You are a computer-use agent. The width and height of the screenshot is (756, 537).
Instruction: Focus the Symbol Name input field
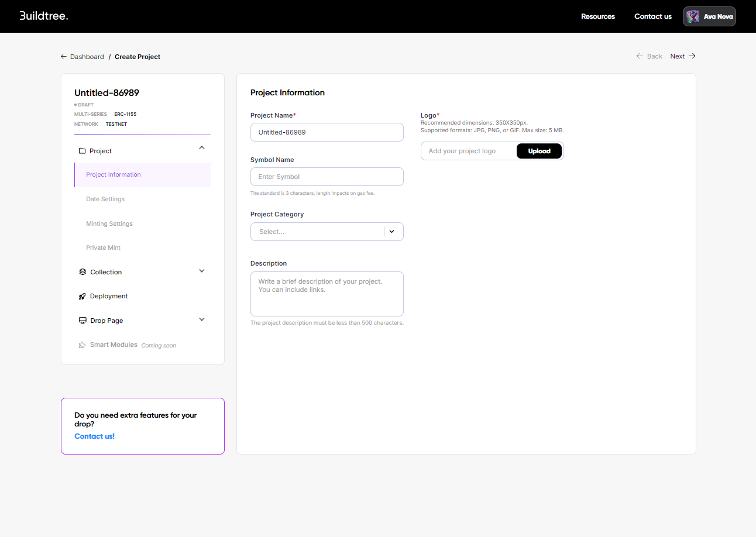click(327, 177)
